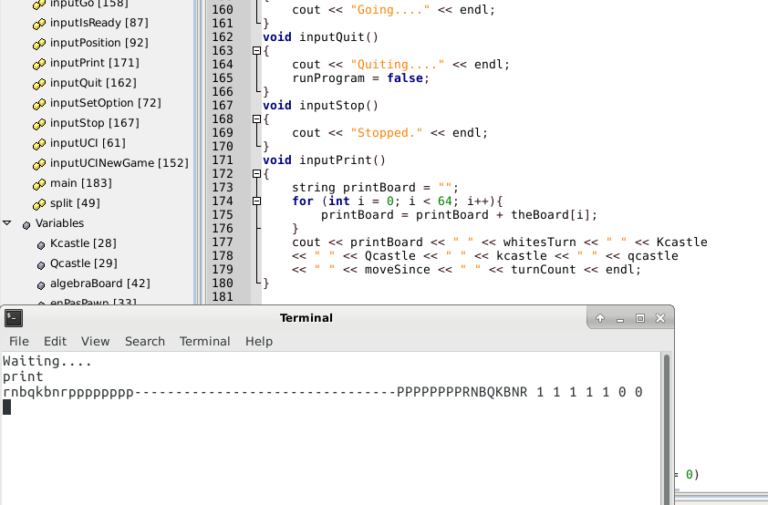Viewport: 768px width, 505px height.
Task: Click the main function symbol icon
Action: tap(39, 184)
